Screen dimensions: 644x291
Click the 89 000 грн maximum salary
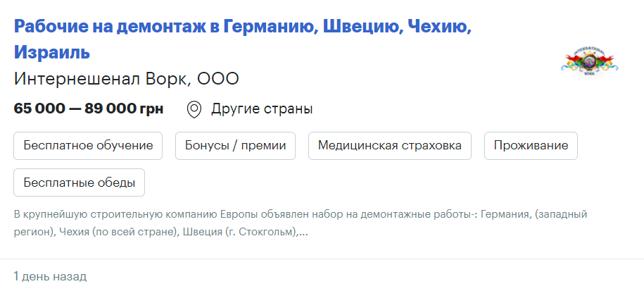click(124, 109)
